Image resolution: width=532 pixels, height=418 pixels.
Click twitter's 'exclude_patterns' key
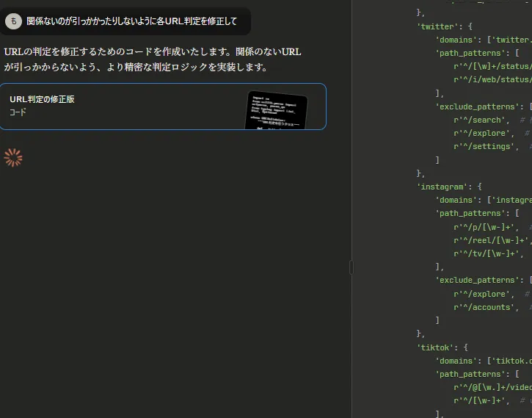click(477, 107)
